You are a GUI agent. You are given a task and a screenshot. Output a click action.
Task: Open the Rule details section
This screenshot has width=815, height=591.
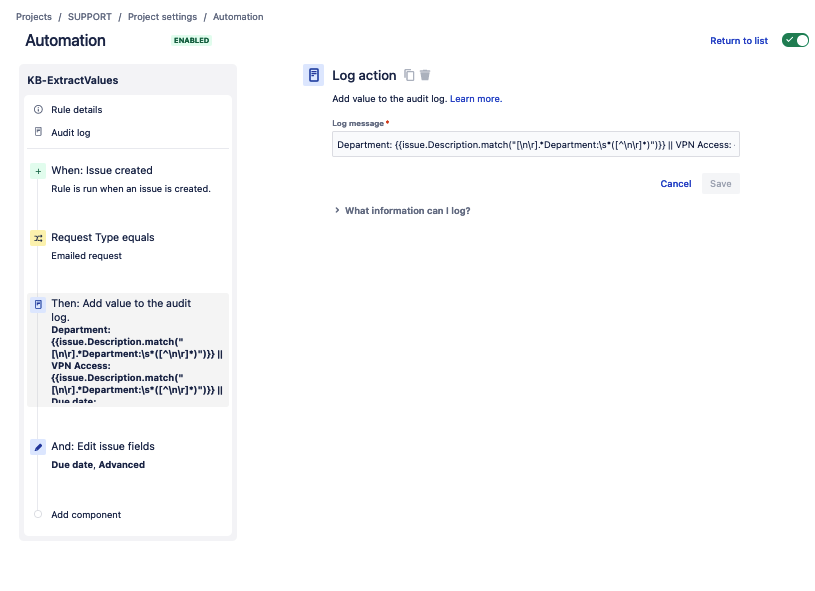tap(77, 110)
